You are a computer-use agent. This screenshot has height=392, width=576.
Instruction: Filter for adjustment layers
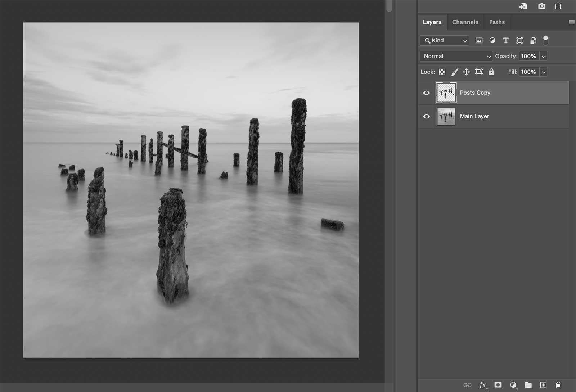tap(492, 40)
